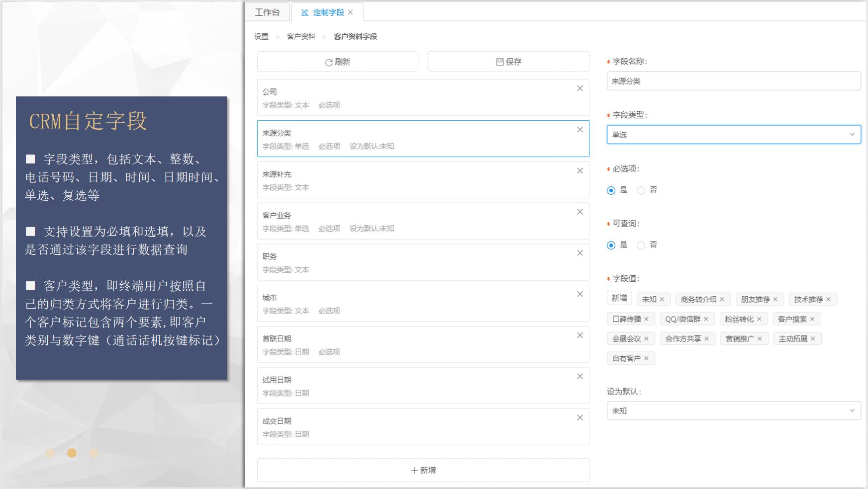Remove the 商务转介绍 value tag
This screenshot has width=868, height=489.
(722, 299)
